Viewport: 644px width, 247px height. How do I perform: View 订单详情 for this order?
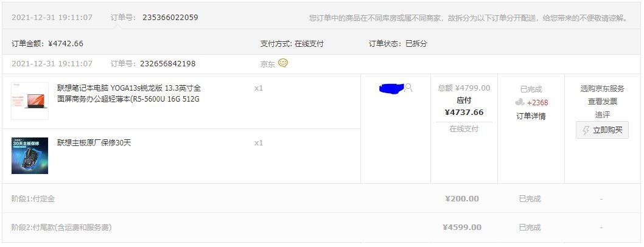pos(531,116)
